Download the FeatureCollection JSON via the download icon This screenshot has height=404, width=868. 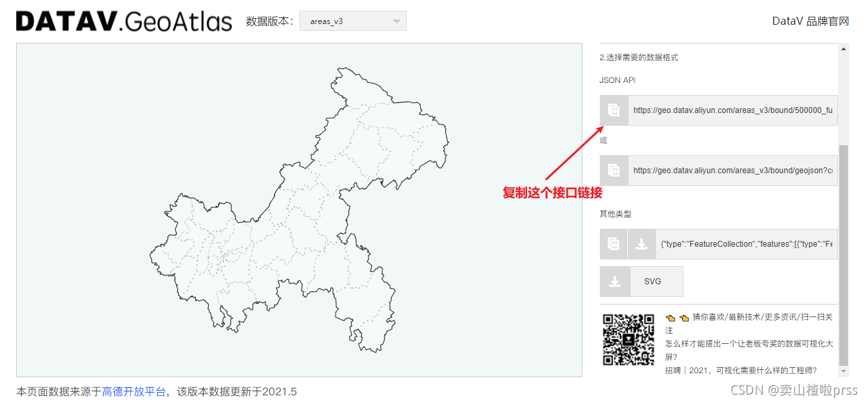point(641,243)
